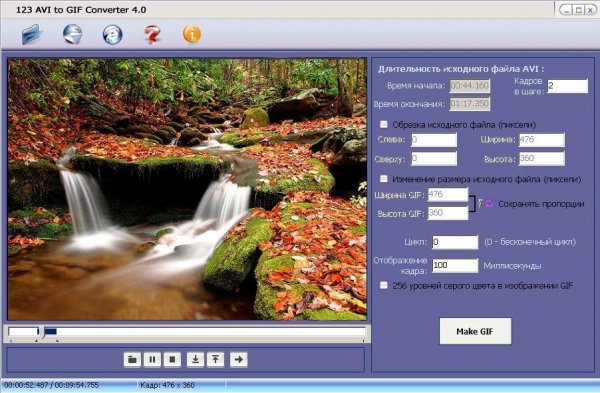Click the Высота GIF field

point(448,213)
